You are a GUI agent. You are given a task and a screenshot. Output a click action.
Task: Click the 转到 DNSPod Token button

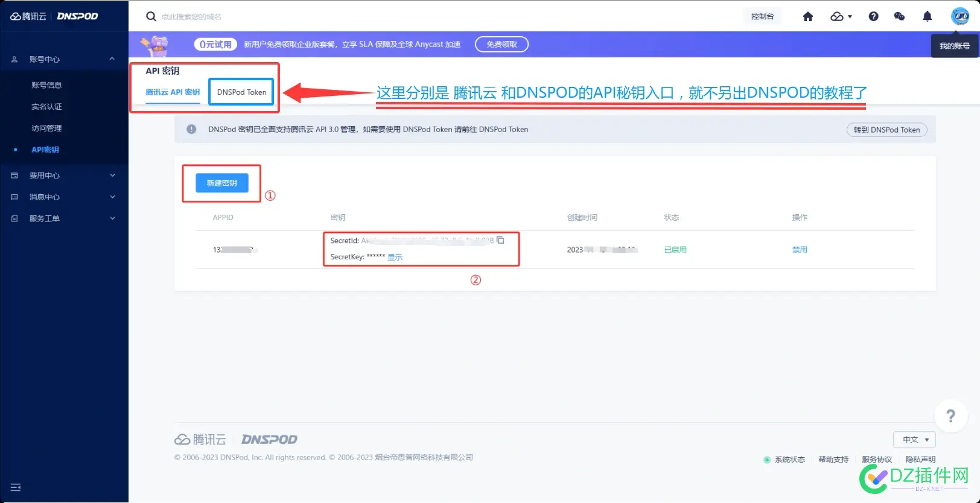click(886, 130)
